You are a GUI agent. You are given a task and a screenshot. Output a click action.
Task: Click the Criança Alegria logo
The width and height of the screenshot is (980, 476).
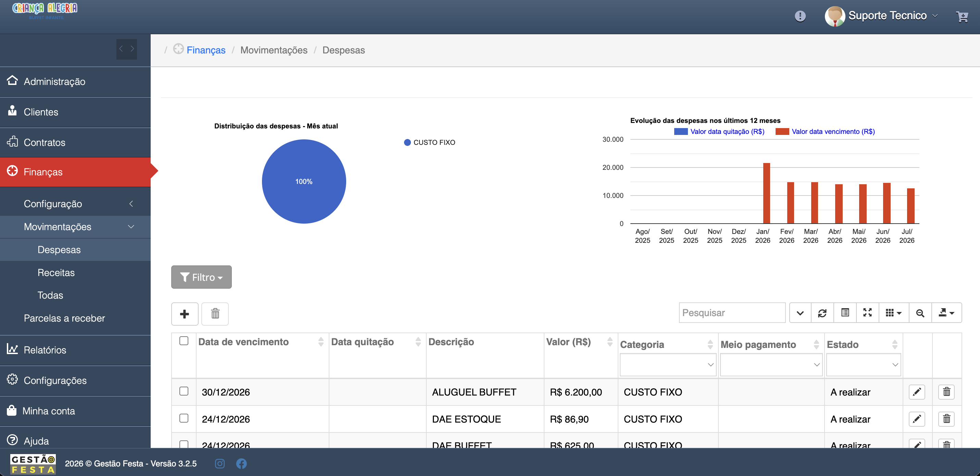pyautogui.click(x=45, y=11)
